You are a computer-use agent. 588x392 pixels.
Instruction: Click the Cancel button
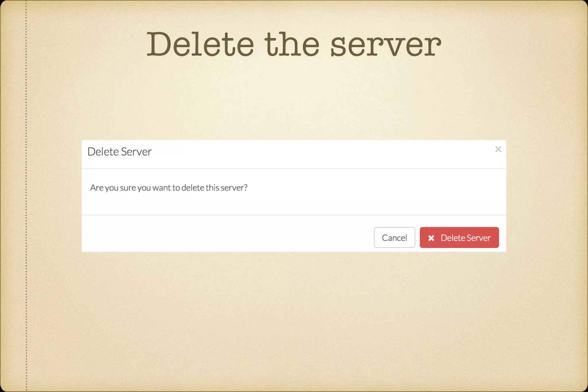pos(394,237)
